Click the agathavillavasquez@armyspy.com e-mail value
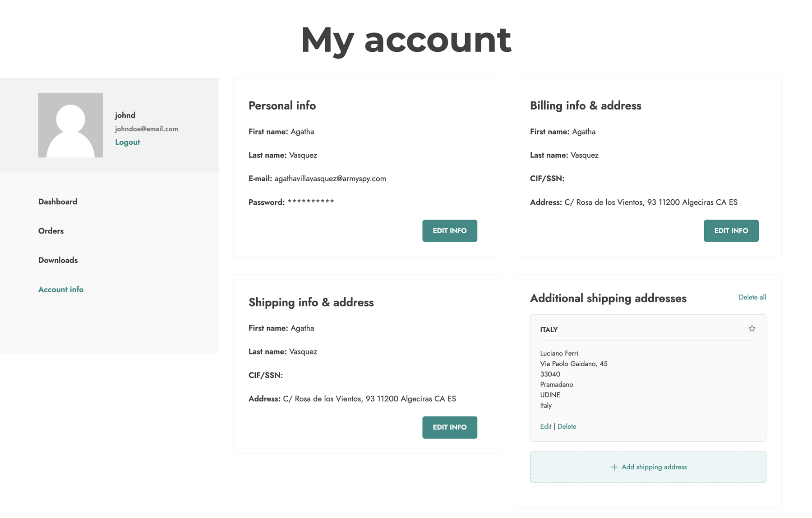The image size is (812, 518). click(x=330, y=179)
